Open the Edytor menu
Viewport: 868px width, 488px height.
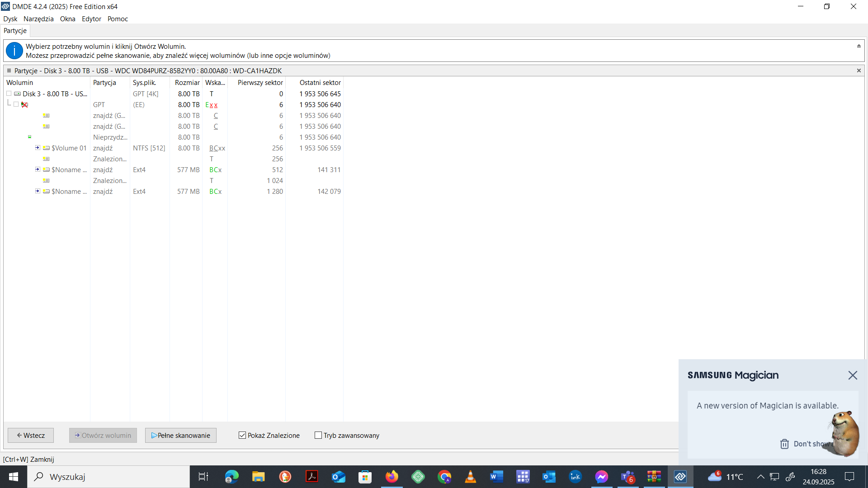pyautogui.click(x=91, y=19)
